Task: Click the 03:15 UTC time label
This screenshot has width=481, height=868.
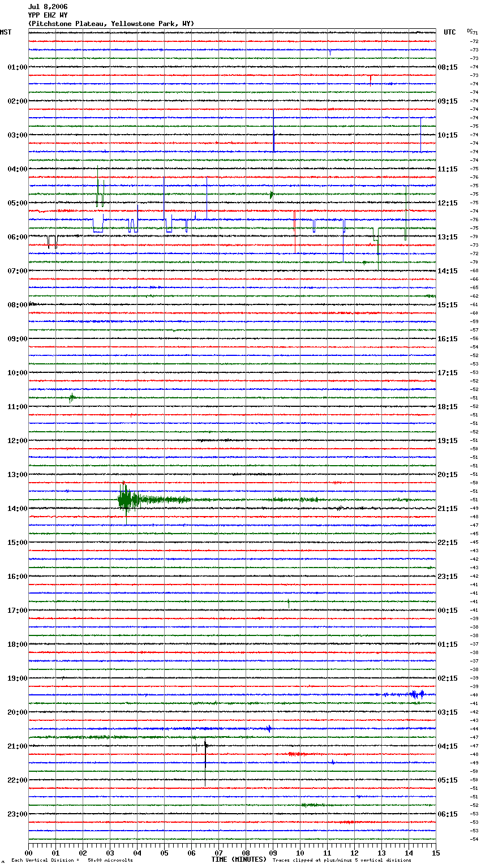Action: (x=448, y=712)
